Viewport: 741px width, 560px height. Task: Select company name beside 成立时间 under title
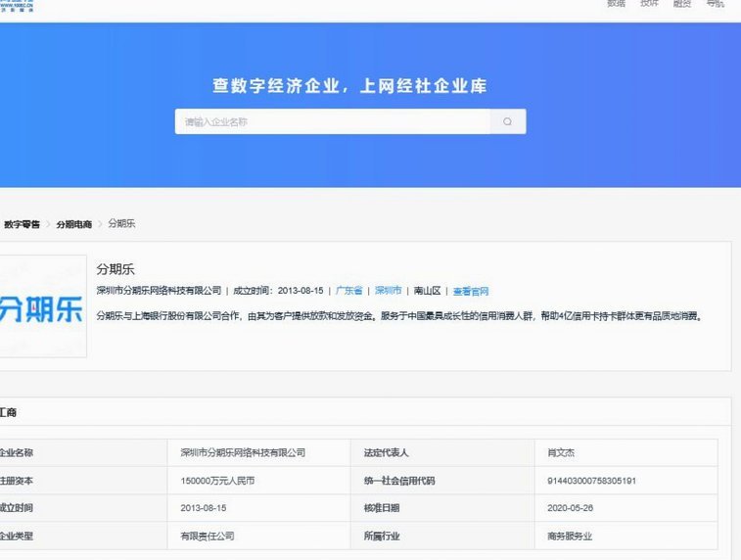point(159,291)
